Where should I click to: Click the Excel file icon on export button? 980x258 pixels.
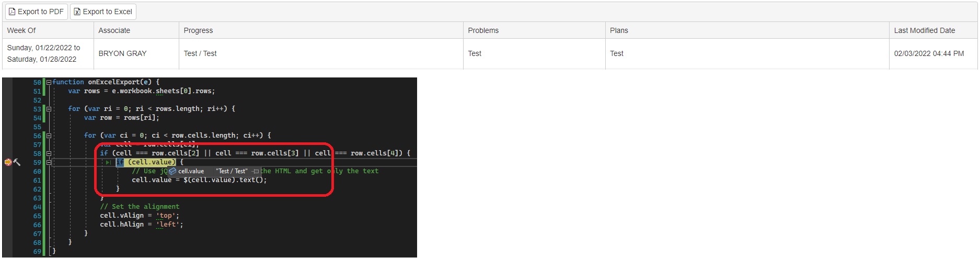pyautogui.click(x=77, y=12)
